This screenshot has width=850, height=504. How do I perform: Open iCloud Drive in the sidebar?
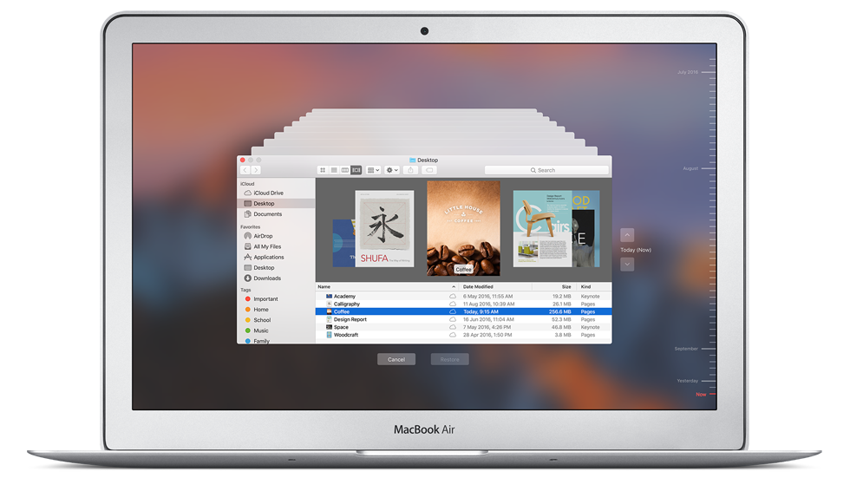point(268,193)
